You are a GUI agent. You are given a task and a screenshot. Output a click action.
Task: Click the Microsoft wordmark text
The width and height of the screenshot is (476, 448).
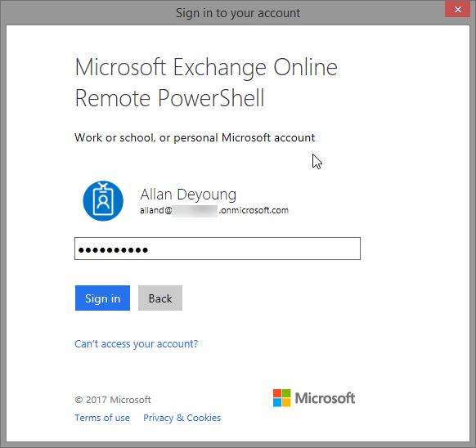click(x=325, y=398)
